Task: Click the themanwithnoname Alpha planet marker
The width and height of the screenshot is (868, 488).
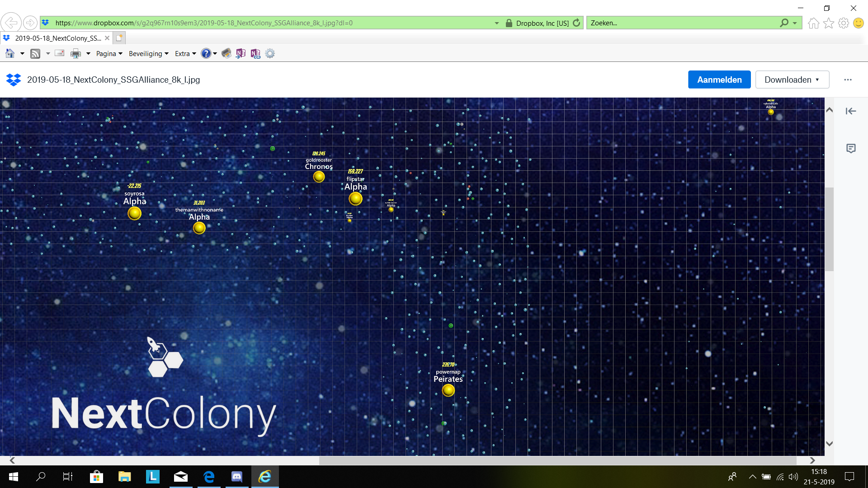Action: pos(199,228)
